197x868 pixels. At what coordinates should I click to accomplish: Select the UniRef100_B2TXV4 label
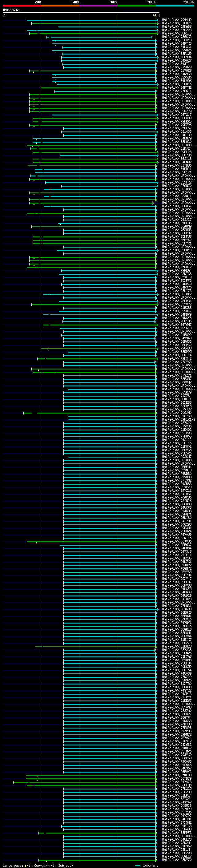pos(177,799)
